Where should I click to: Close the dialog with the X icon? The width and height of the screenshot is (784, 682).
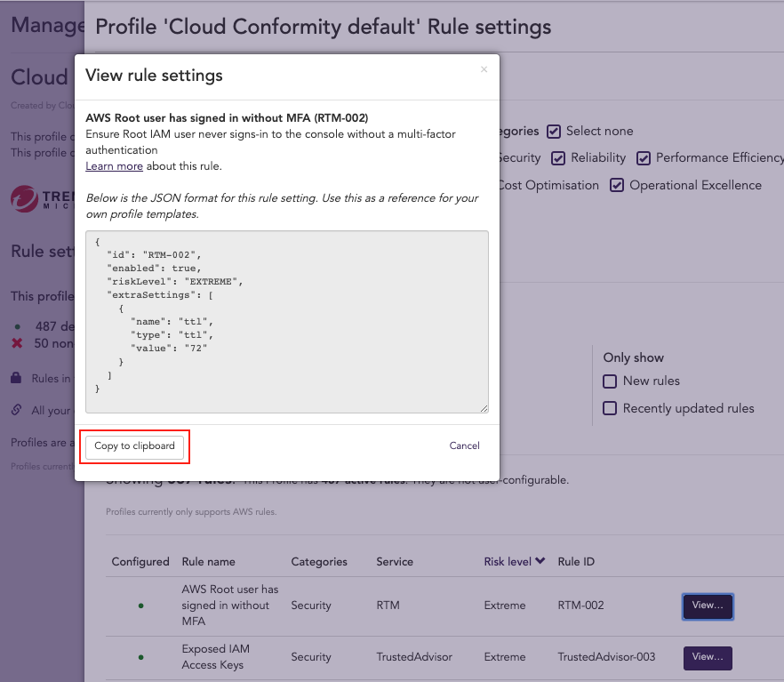(484, 69)
